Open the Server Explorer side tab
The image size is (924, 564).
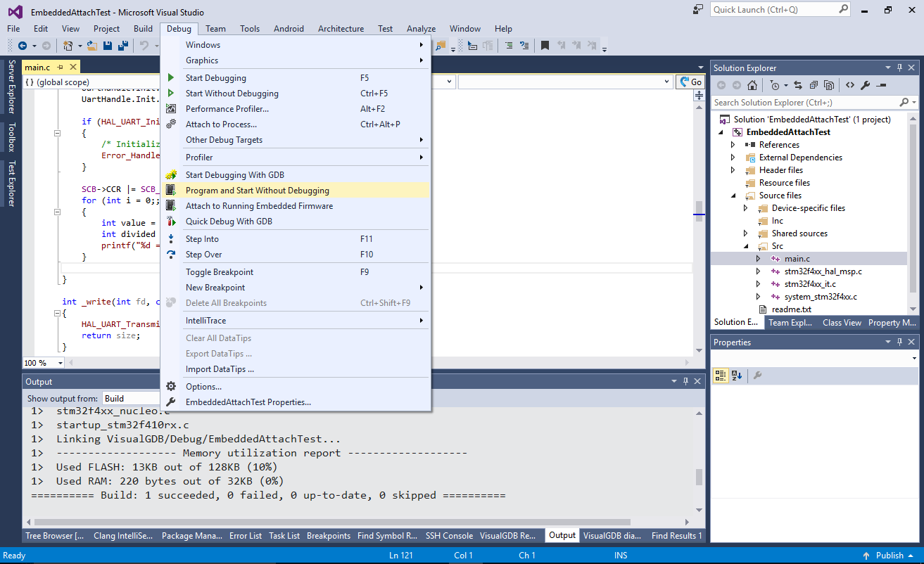tap(11, 87)
